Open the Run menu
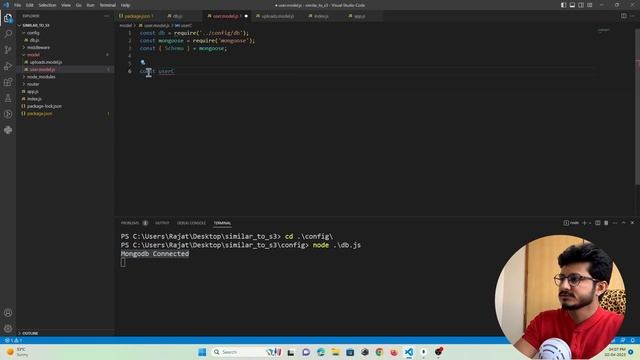Viewport: 640px width, 360px height. (90, 5)
